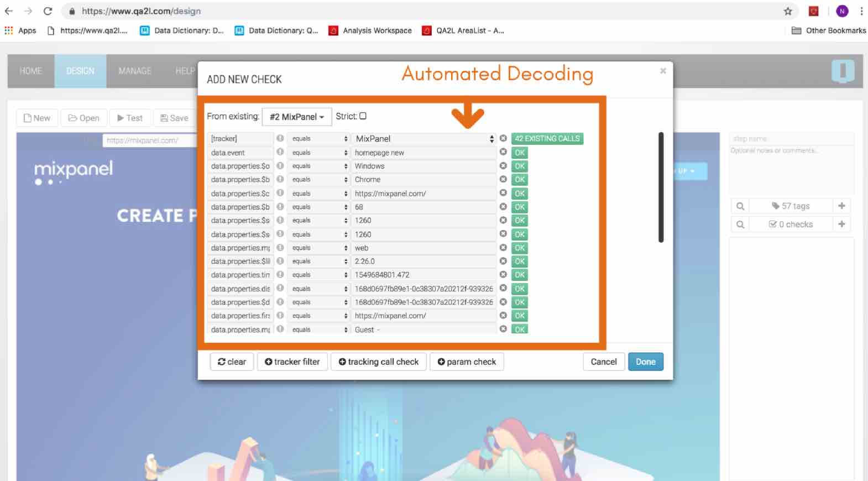Add a check with the plus icon
The height and width of the screenshot is (481, 868).
pos(841,224)
